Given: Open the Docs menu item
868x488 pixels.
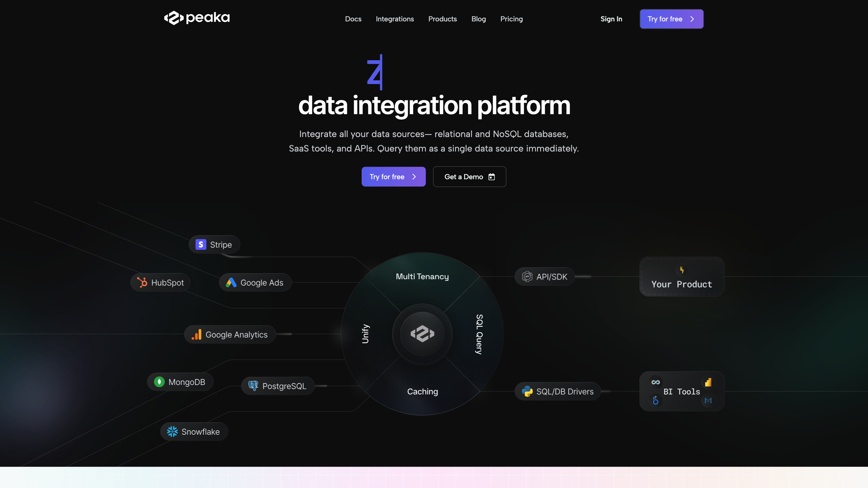Looking at the screenshot, I should point(353,19).
